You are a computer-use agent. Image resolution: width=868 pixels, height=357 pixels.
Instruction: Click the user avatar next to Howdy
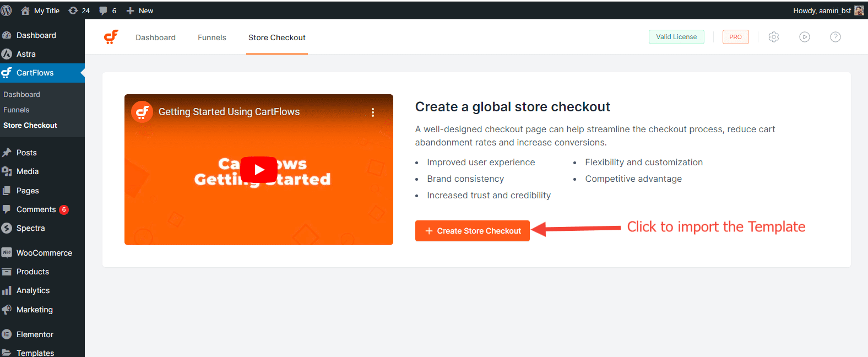point(859,10)
